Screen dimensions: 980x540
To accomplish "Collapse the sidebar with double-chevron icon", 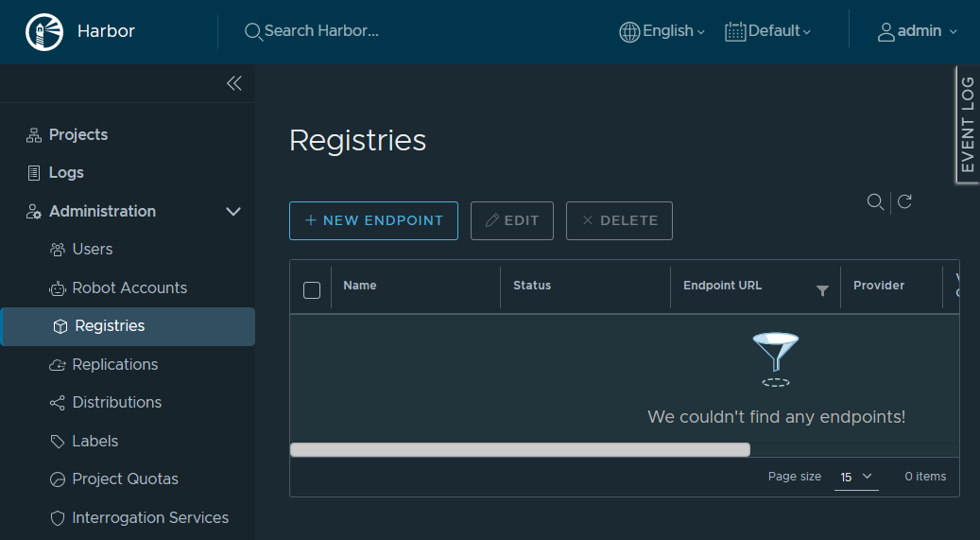I will pyautogui.click(x=234, y=83).
